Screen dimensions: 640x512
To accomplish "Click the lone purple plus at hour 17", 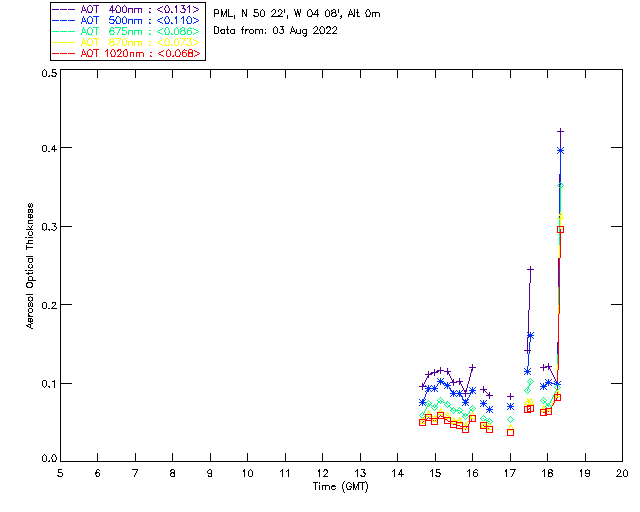I will click(x=510, y=396).
